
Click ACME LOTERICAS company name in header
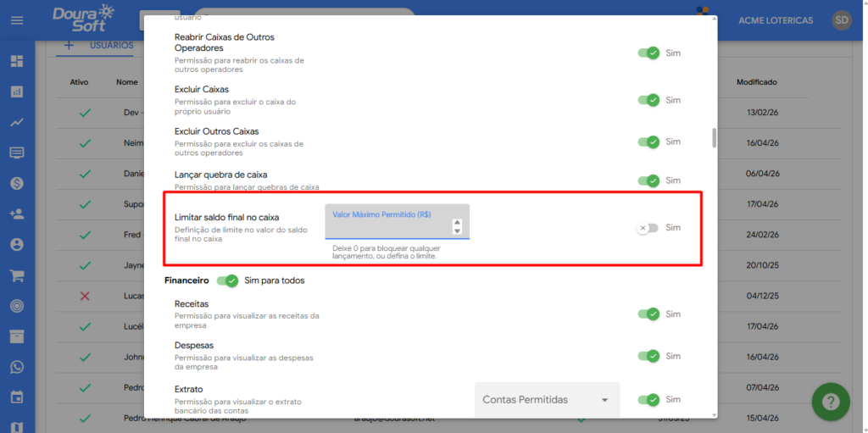coord(775,20)
